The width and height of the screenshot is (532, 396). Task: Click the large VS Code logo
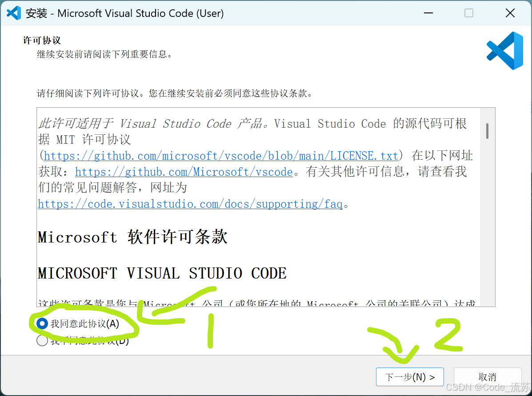point(505,51)
